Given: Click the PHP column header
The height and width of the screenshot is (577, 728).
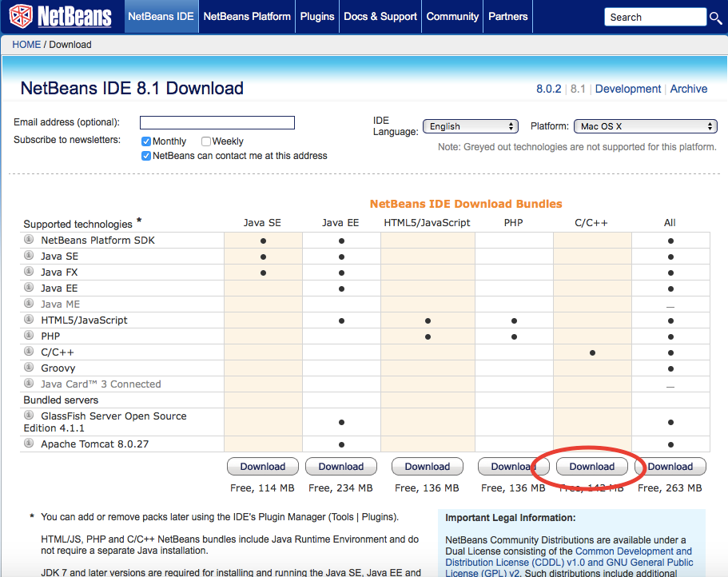Looking at the screenshot, I should (x=514, y=223).
